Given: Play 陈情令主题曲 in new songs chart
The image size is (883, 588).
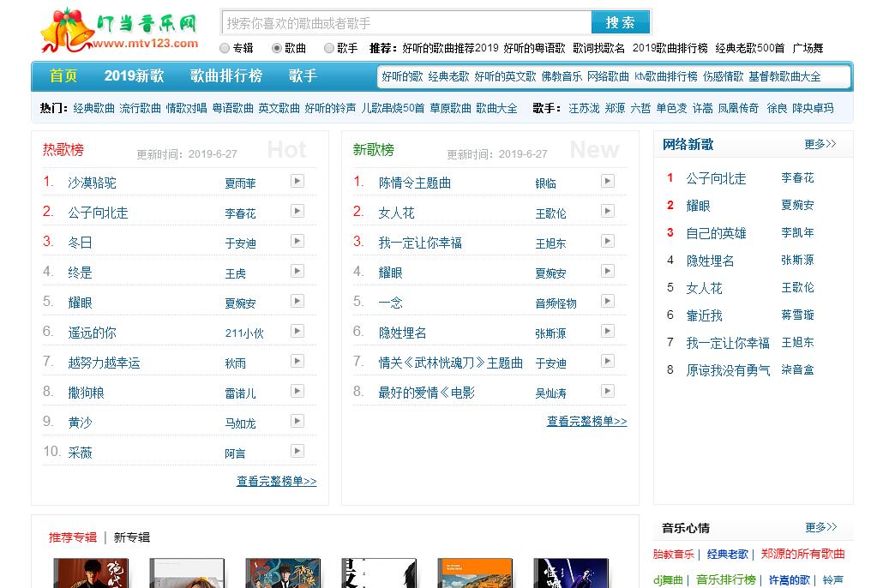Looking at the screenshot, I should pyautogui.click(x=607, y=181).
